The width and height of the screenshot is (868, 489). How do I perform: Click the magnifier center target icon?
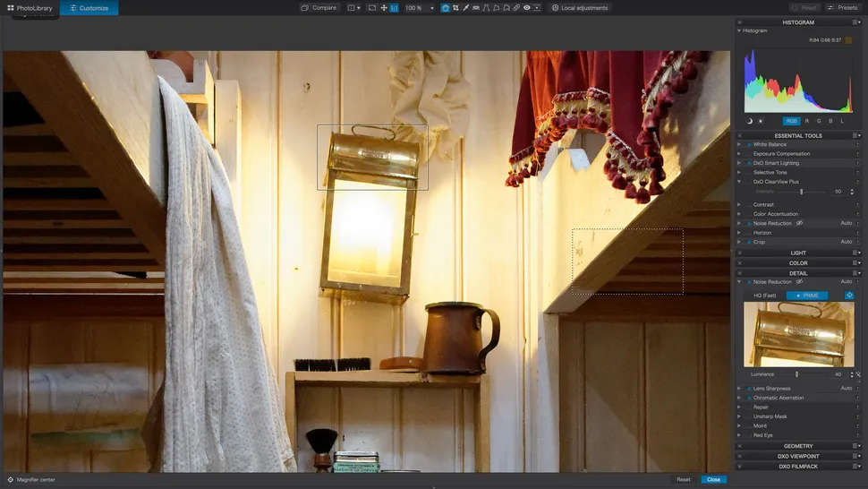pos(11,479)
